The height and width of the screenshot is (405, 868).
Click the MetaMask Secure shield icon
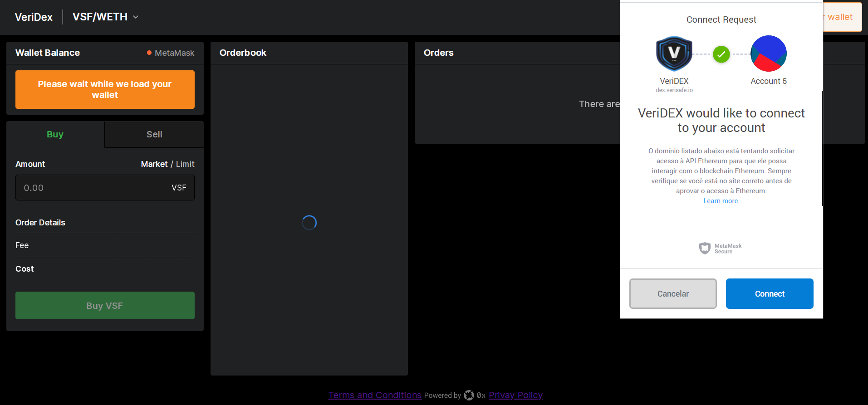[x=705, y=248]
